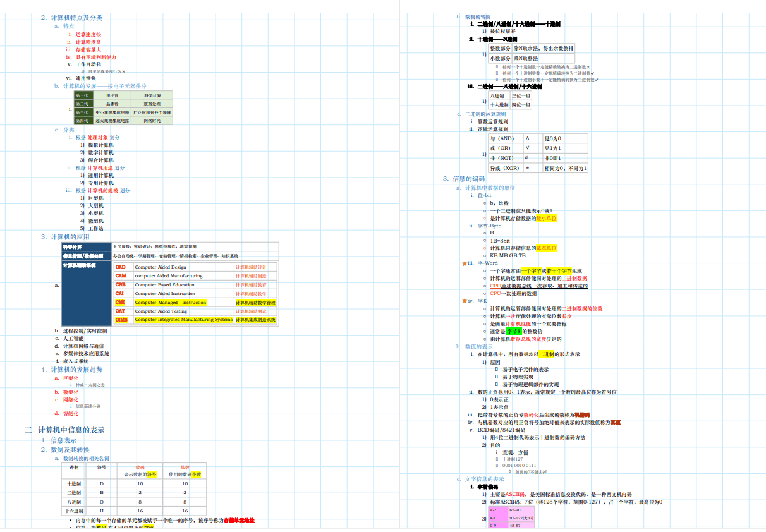Click the checkmark after 十进制整数 statement
The image size is (766, 532).
(592, 73)
